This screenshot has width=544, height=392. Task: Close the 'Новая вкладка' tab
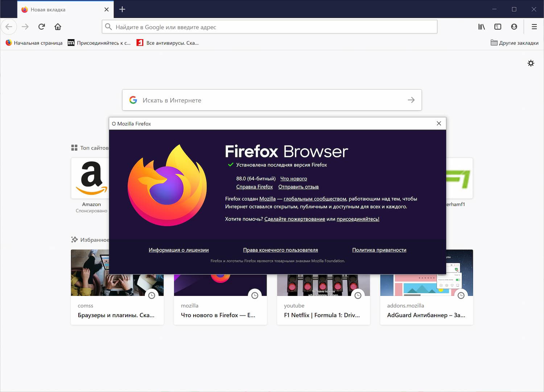point(106,9)
